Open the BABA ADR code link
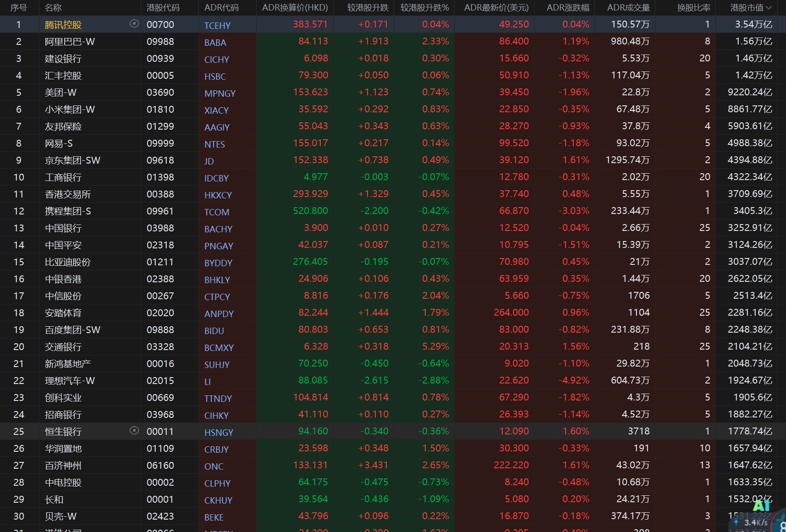This screenshot has height=532, width=786. tap(215, 43)
